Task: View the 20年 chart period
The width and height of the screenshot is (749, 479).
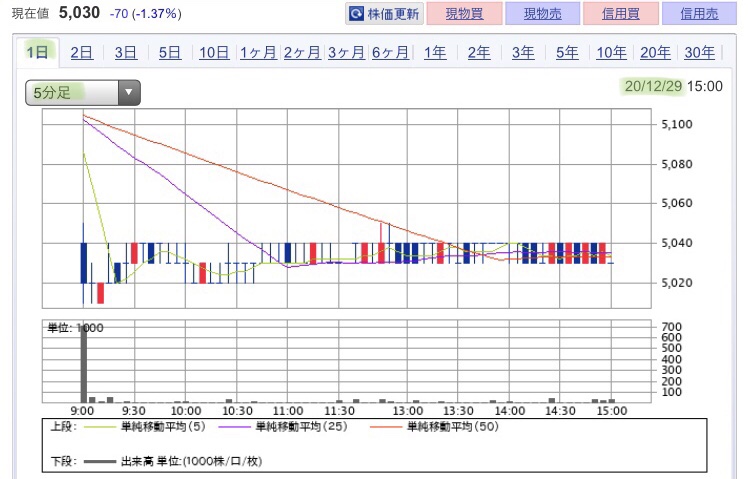Action: tap(655, 52)
